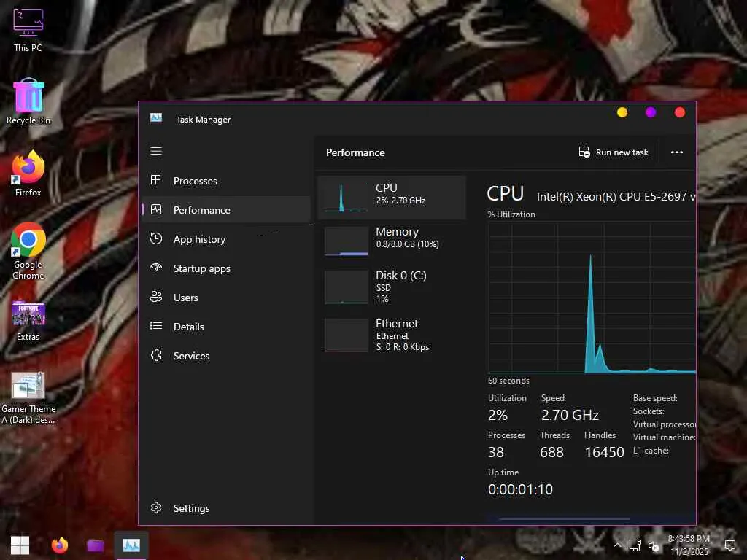
Task: Go to the Users label
Action: pos(186,297)
